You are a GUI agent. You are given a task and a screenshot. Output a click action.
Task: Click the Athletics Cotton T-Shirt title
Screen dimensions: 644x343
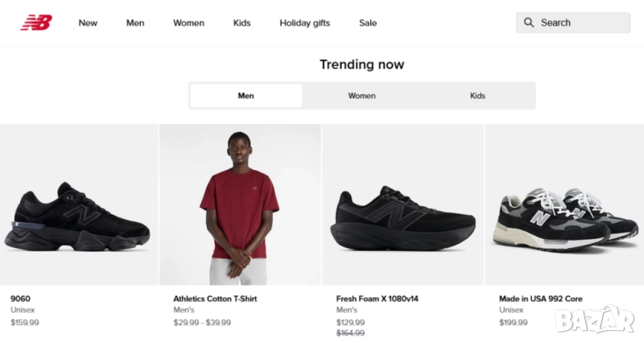[215, 299]
